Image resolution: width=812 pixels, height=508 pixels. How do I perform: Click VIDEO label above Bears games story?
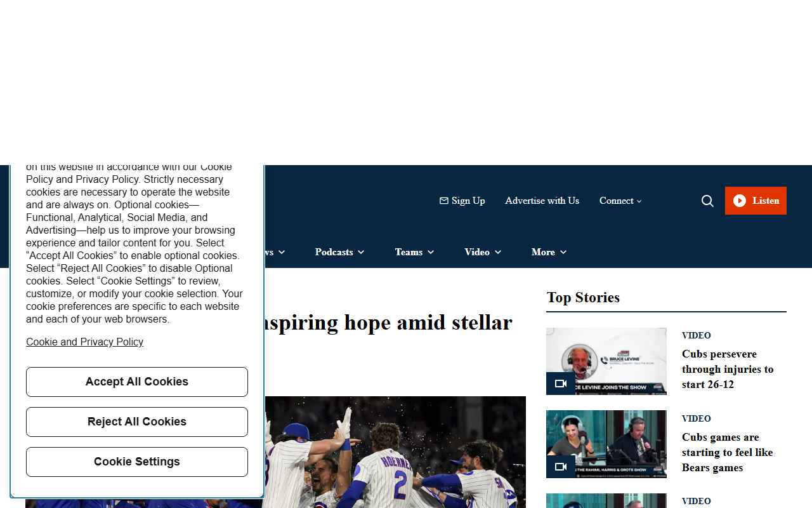697,418
